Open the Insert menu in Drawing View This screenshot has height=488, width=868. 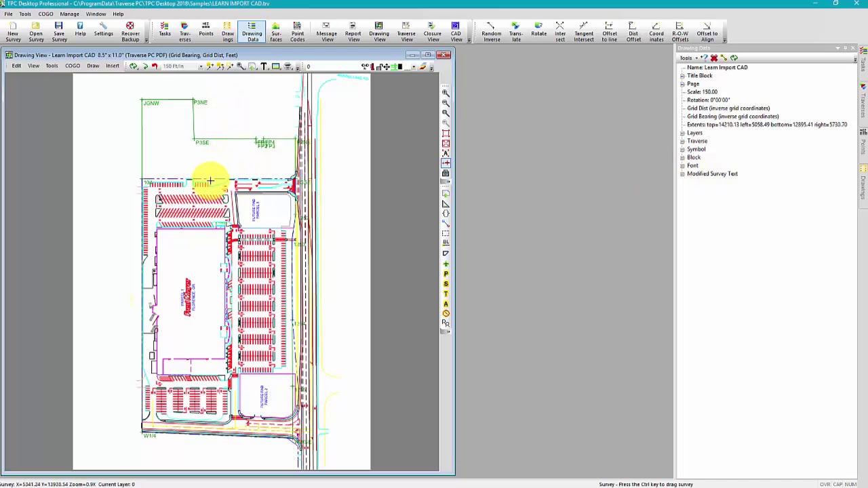[x=112, y=66]
